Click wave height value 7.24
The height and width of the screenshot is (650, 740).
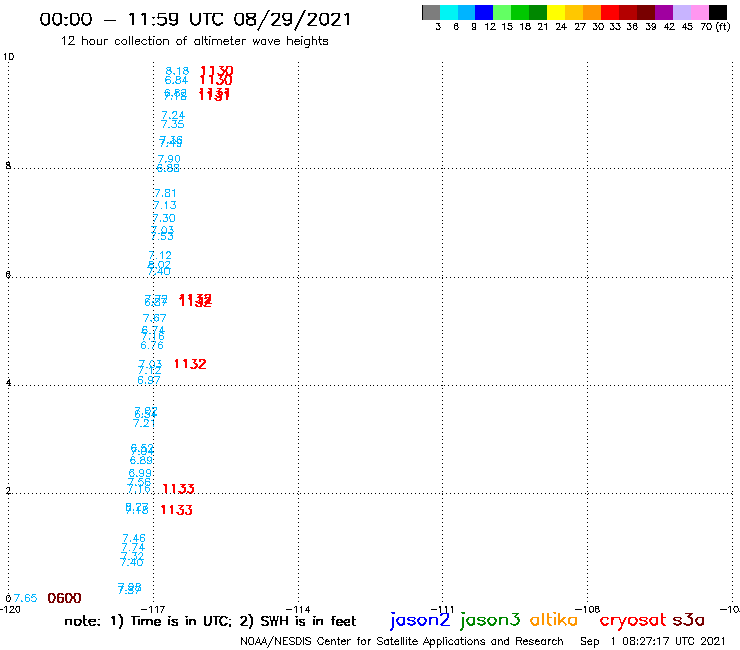[x=173, y=115]
